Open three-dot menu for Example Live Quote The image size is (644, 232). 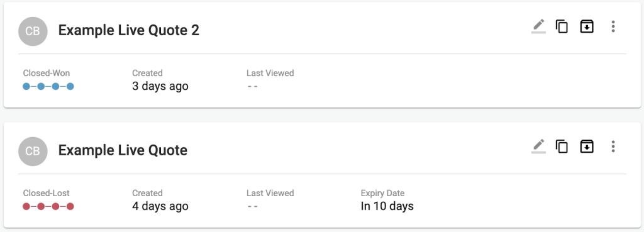coord(613,146)
